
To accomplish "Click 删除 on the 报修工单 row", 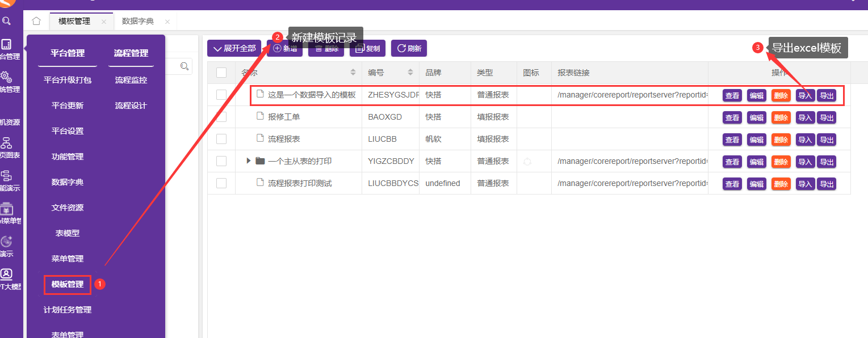I will (x=781, y=117).
